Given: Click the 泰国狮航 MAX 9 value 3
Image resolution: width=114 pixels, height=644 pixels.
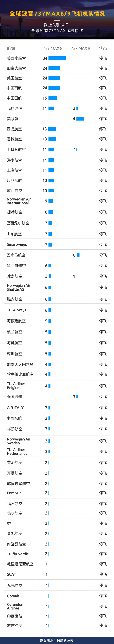Looking at the screenshot, I should [x=74, y=397].
